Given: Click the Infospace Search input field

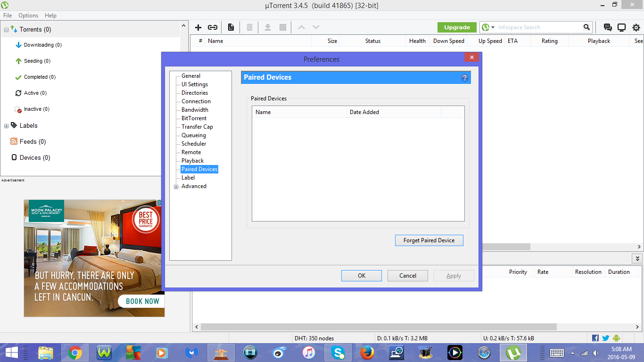Looking at the screenshot, I should click(539, 27).
